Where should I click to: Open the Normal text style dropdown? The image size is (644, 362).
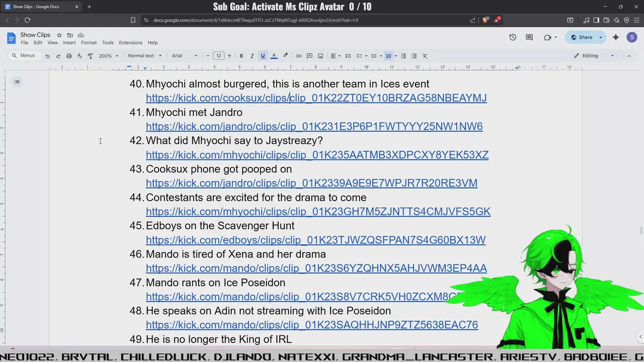pyautogui.click(x=145, y=56)
